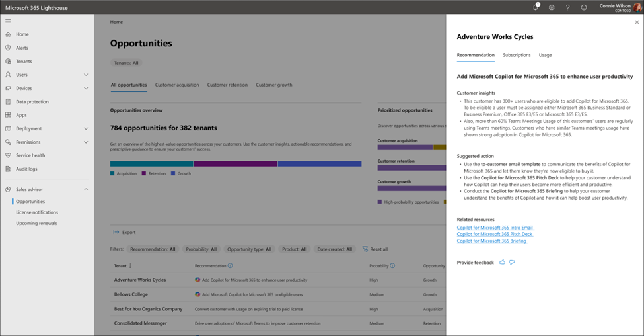
Task: Switch to the Subscriptions tab
Action: point(517,55)
